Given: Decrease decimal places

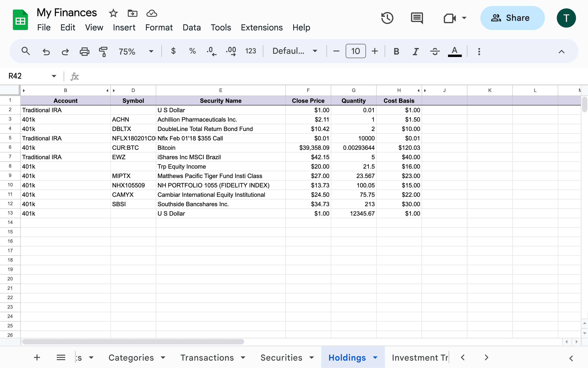Looking at the screenshot, I should (211, 51).
